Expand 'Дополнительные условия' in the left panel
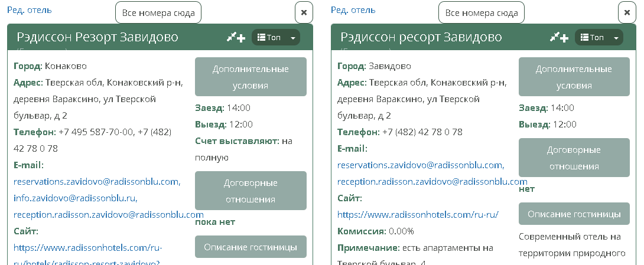 [x=251, y=77]
